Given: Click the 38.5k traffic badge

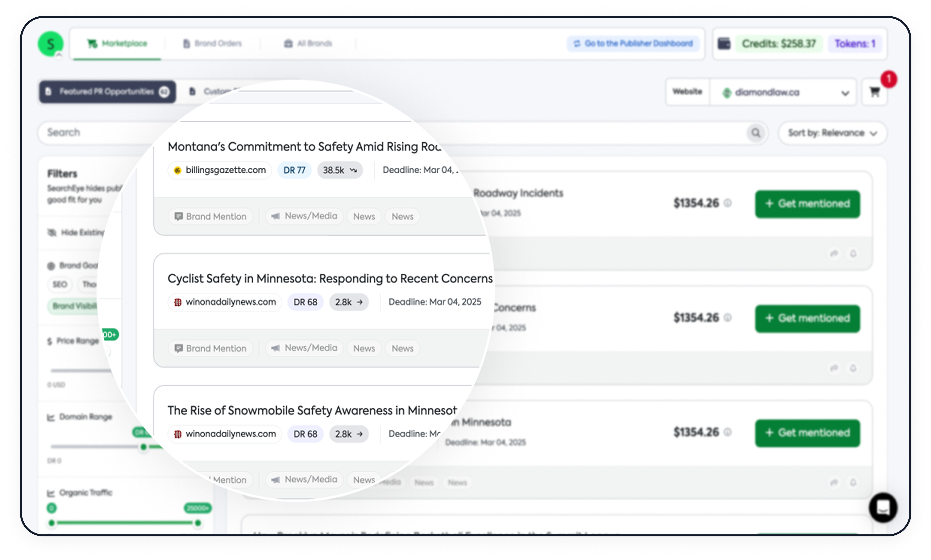Looking at the screenshot, I should 339,170.
